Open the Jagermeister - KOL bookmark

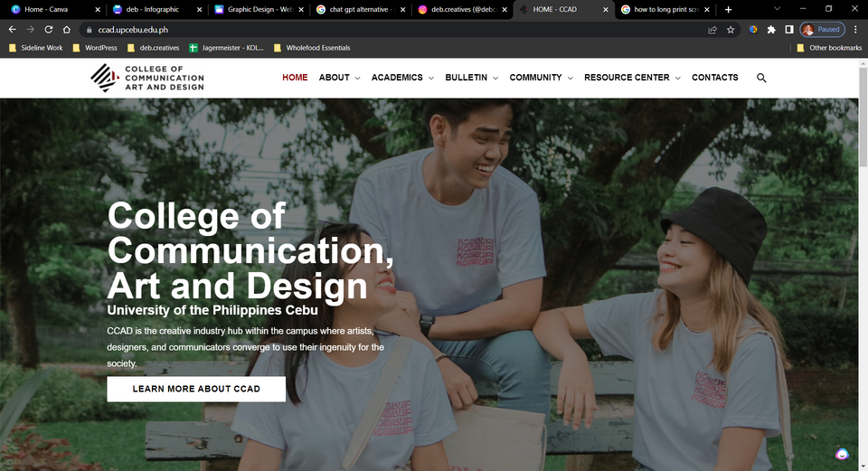[x=226, y=48]
